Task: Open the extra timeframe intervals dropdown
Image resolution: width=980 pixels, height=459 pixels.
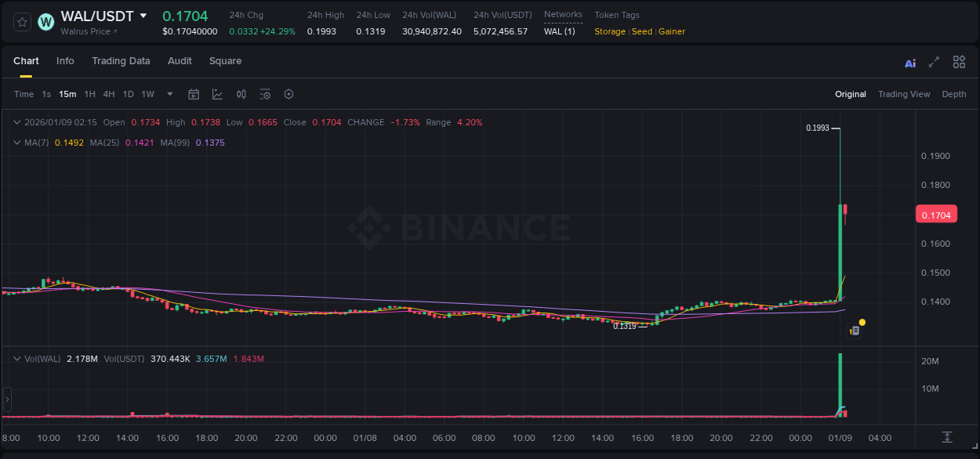Action: 169,94
